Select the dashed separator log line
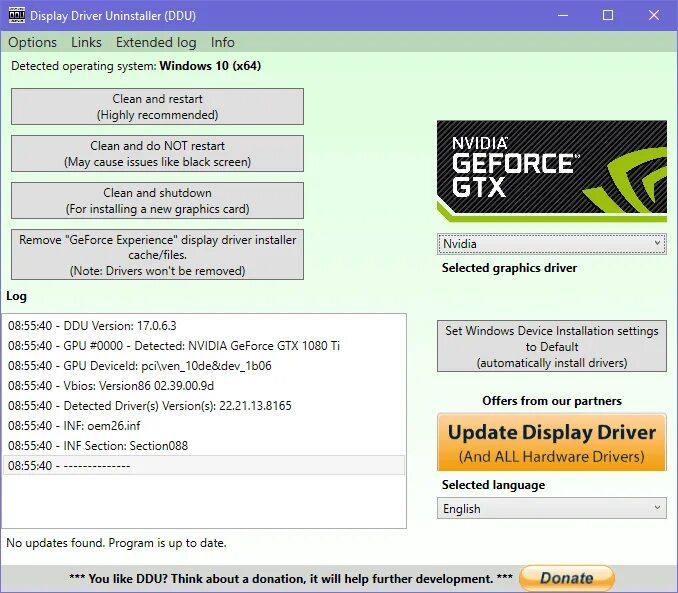Viewport: 678px width, 593px height. (204, 465)
